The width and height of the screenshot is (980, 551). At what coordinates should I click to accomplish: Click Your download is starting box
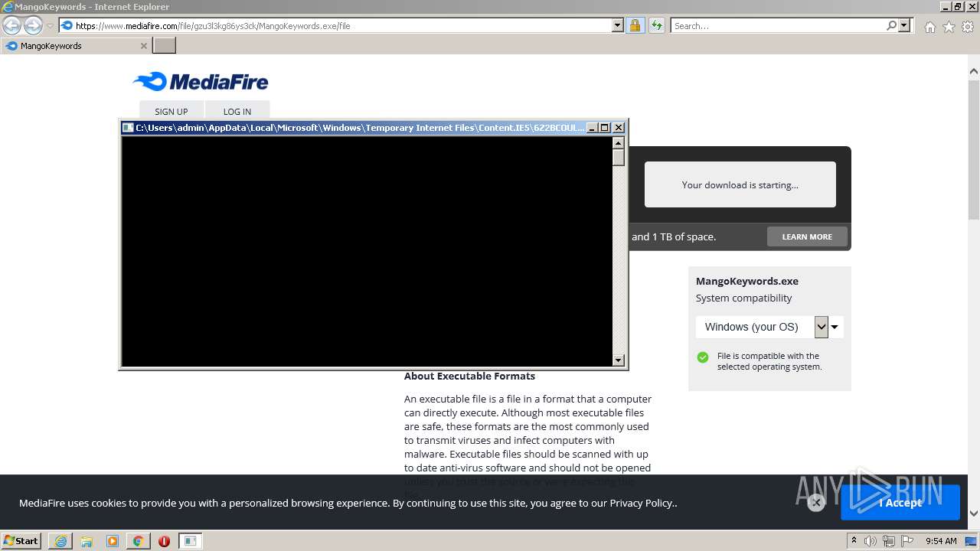coord(740,184)
